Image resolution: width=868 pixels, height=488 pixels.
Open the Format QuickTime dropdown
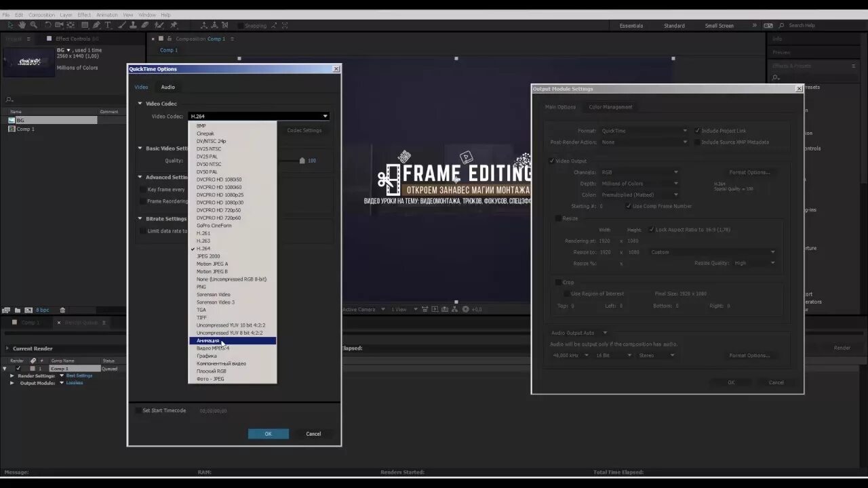644,131
